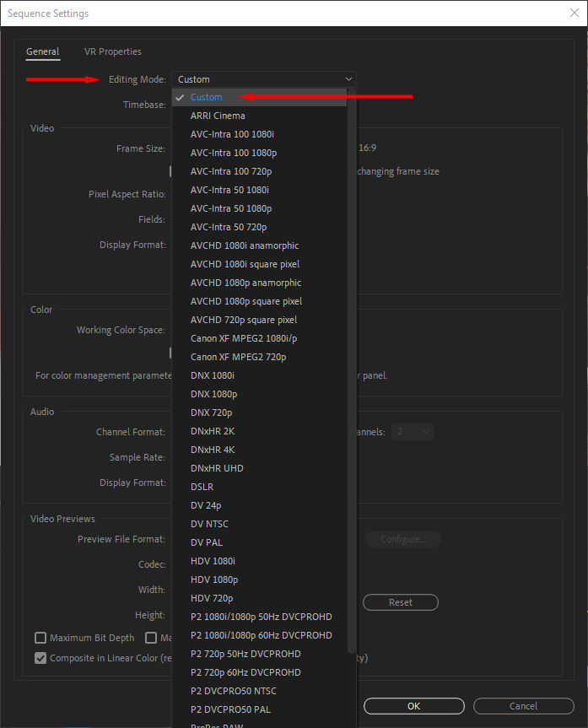Tick the checkbox right of Maximum Bit Depth
588x728 pixels.
point(152,639)
